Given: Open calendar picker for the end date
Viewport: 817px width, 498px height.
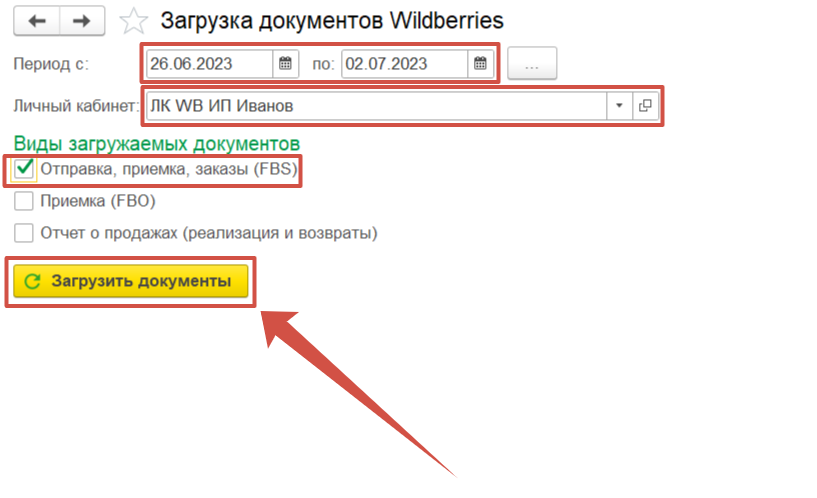Looking at the screenshot, I should [x=480, y=64].
